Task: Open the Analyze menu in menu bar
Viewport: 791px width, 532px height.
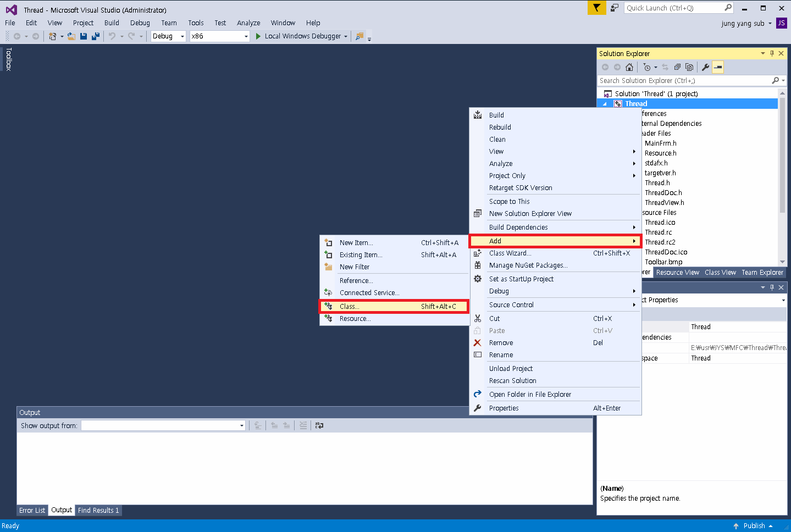Action: (x=248, y=23)
